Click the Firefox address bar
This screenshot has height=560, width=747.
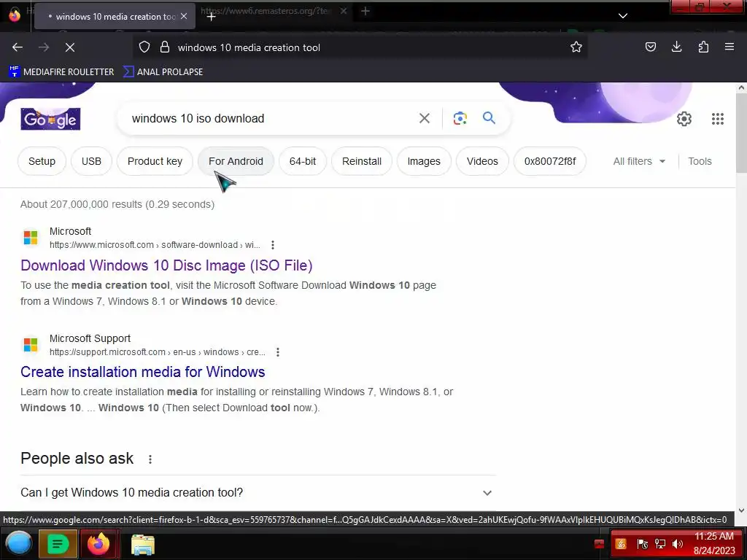point(360,47)
